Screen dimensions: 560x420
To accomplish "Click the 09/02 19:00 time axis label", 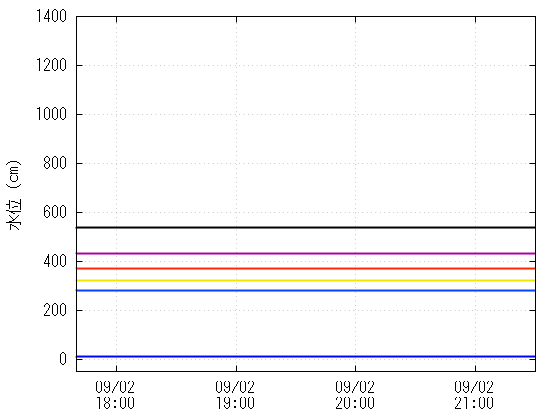I will click(235, 395).
